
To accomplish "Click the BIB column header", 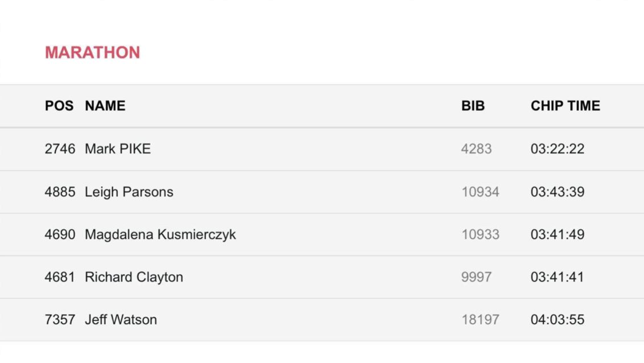I will click(x=473, y=106).
